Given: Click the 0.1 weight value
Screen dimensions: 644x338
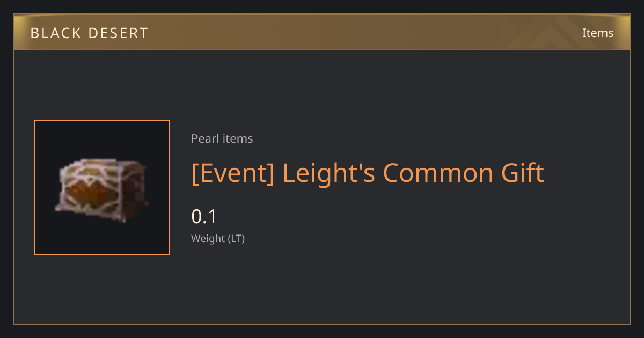Looking at the screenshot, I should 204,217.
